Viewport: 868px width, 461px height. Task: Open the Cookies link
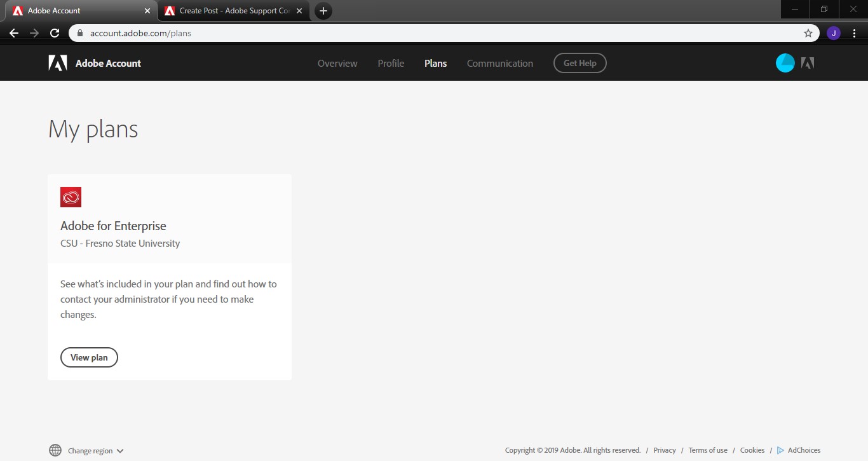(752, 450)
